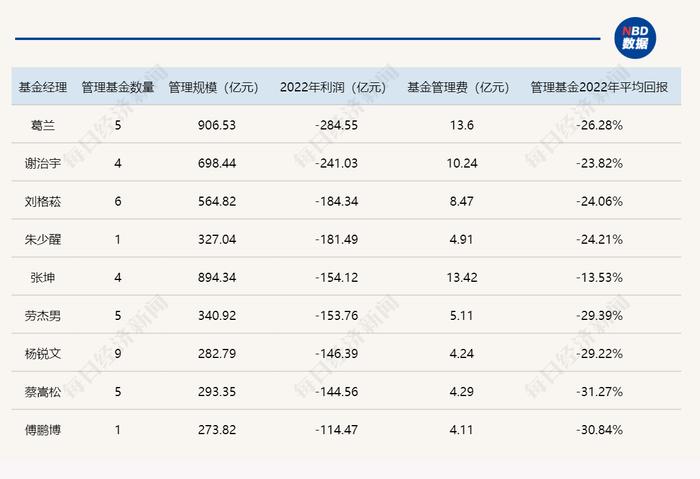The width and height of the screenshot is (700, 479).
Task: Select management scale value 894.34
Action: (x=217, y=278)
